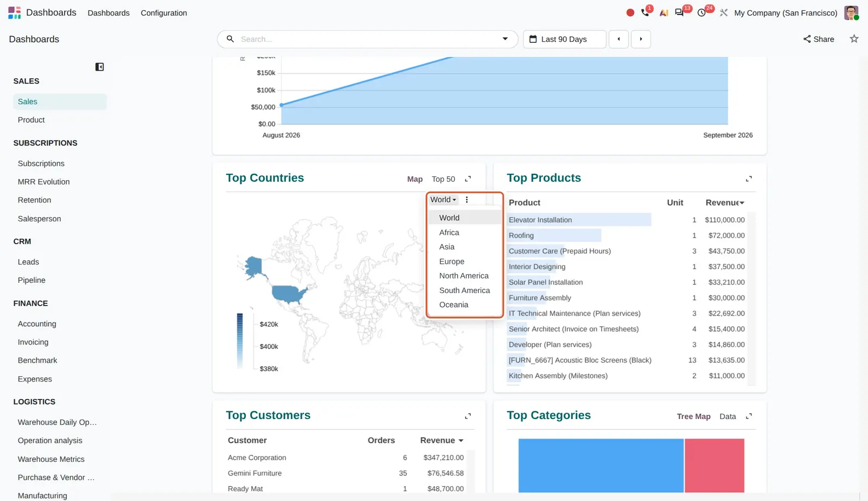Switch Top Countries to Map view
The height and width of the screenshot is (501, 868).
point(415,179)
